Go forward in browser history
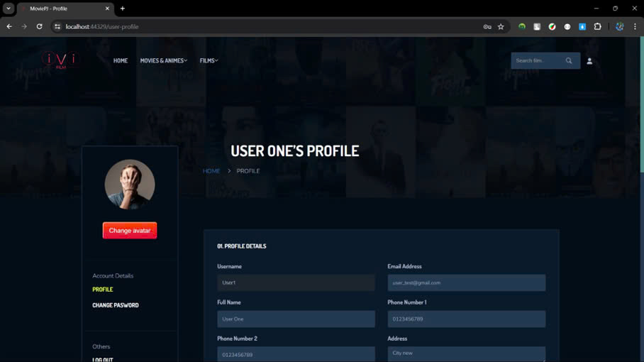The image size is (644, 362). pos(24,27)
